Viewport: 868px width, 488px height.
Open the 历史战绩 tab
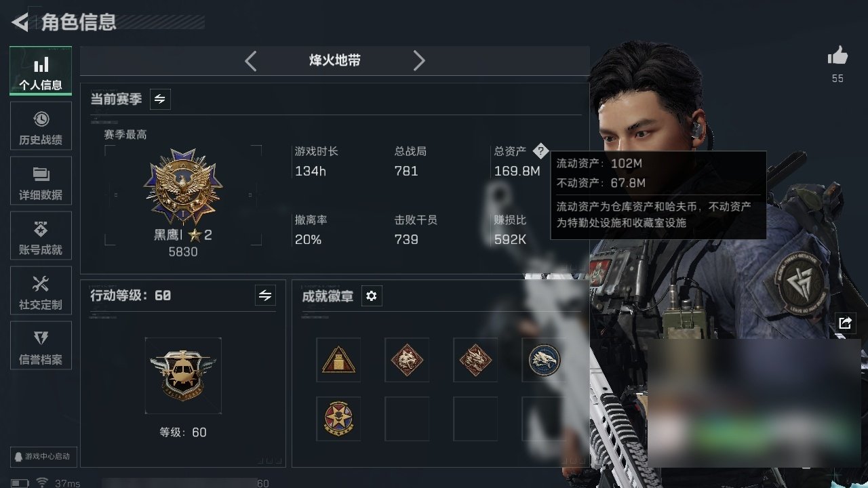pos(41,129)
